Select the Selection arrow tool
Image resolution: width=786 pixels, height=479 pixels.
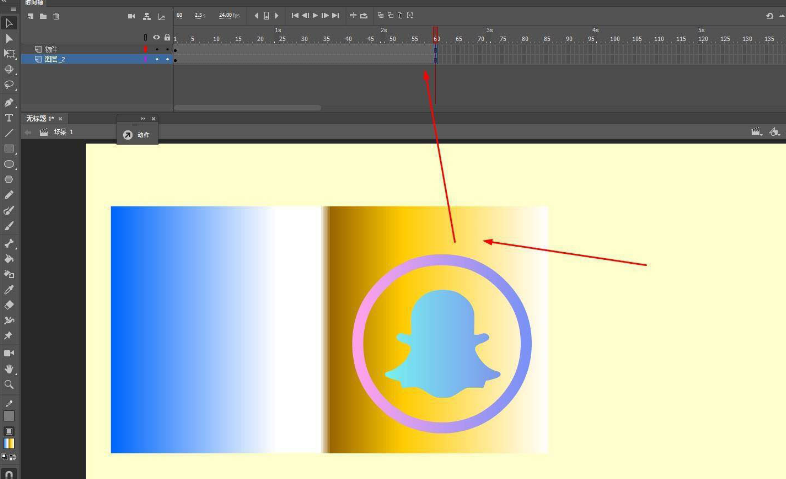(9, 23)
